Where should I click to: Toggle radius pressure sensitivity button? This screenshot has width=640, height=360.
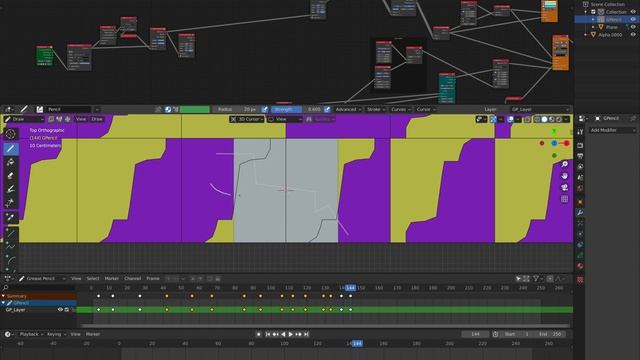point(265,109)
